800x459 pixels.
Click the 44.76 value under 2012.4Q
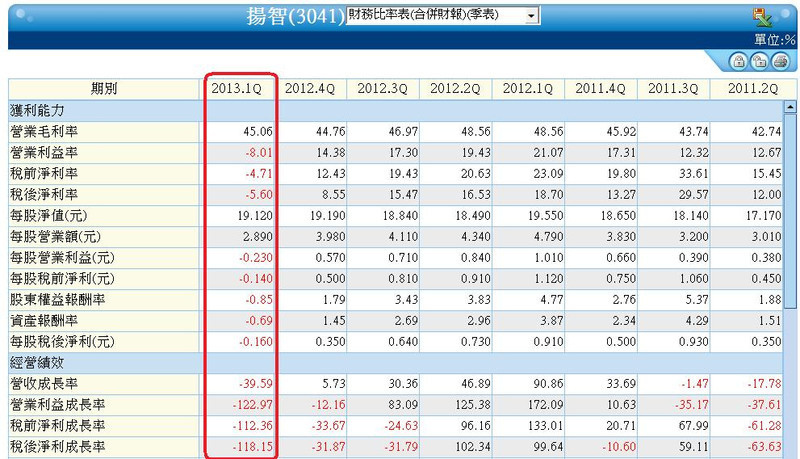click(x=331, y=132)
